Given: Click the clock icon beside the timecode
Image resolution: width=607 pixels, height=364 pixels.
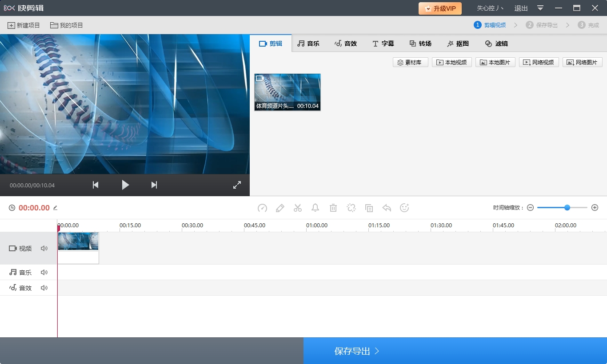Looking at the screenshot, I should pos(12,208).
